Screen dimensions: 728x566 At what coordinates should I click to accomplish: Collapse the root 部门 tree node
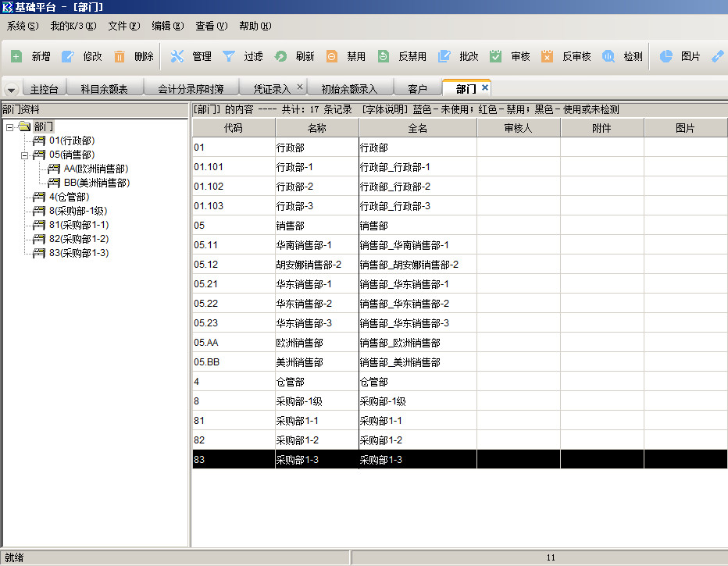(9, 126)
